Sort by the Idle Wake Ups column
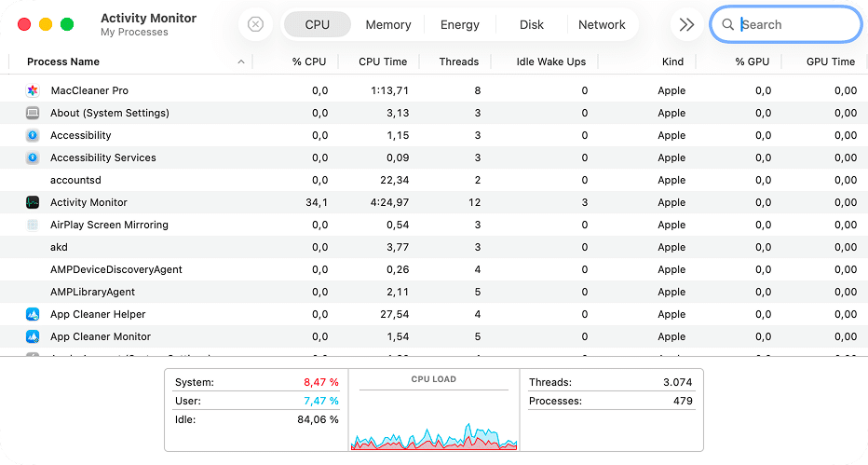The height and width of the screenshot is (465, 868). 550,62
